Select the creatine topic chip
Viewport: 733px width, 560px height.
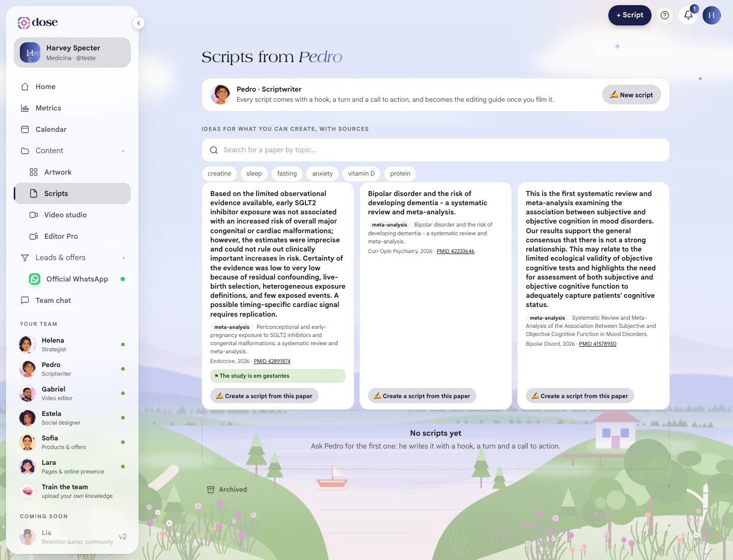click(219, 174)
